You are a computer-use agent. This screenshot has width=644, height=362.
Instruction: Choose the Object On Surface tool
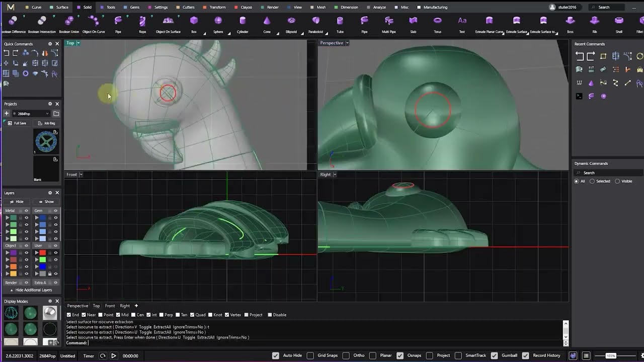click(x=168, y=25)
